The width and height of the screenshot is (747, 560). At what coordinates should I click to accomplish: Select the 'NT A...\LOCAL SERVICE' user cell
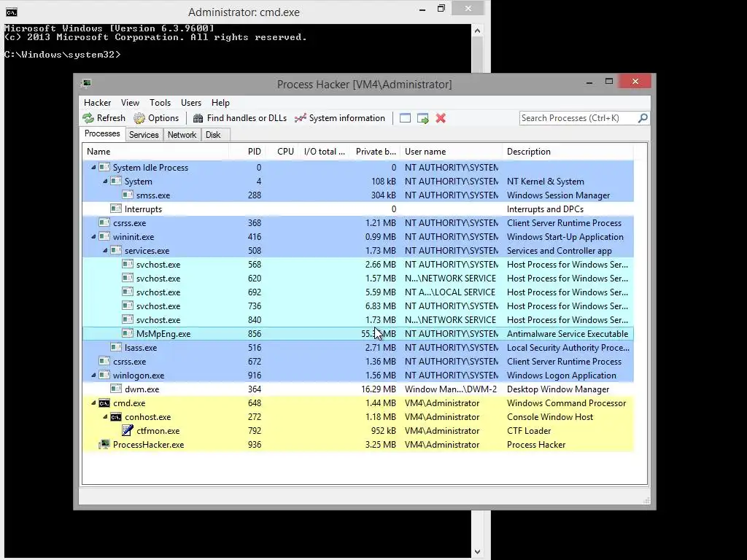click(x=449, y=292)
